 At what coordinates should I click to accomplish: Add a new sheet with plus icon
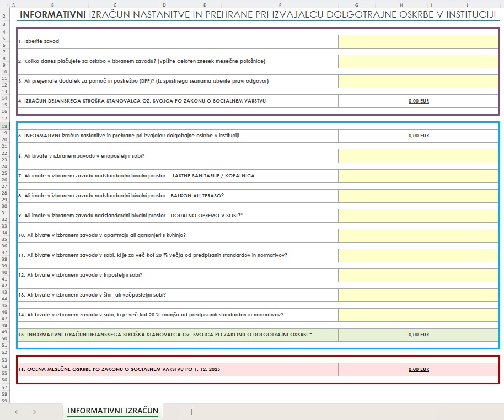191,412
